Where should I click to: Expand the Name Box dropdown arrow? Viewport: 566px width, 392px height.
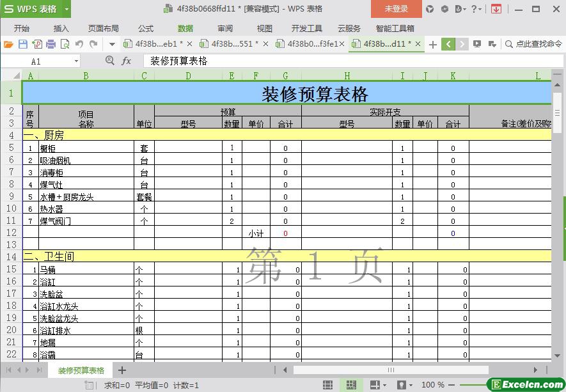[76, 61]
